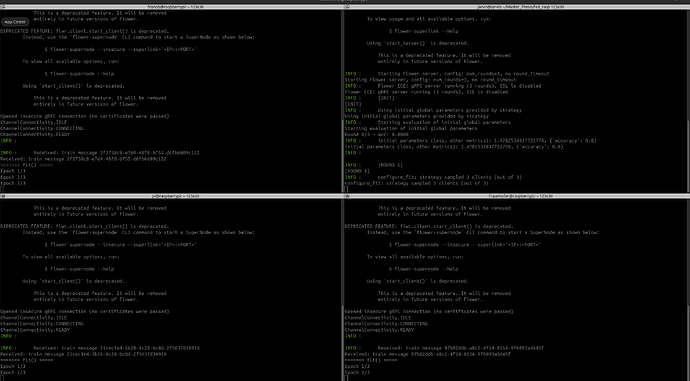Click 'Epoch 2/3' in bottom-left pane
This screenshot has width=690, height=381.
click(x=13, y=372)
